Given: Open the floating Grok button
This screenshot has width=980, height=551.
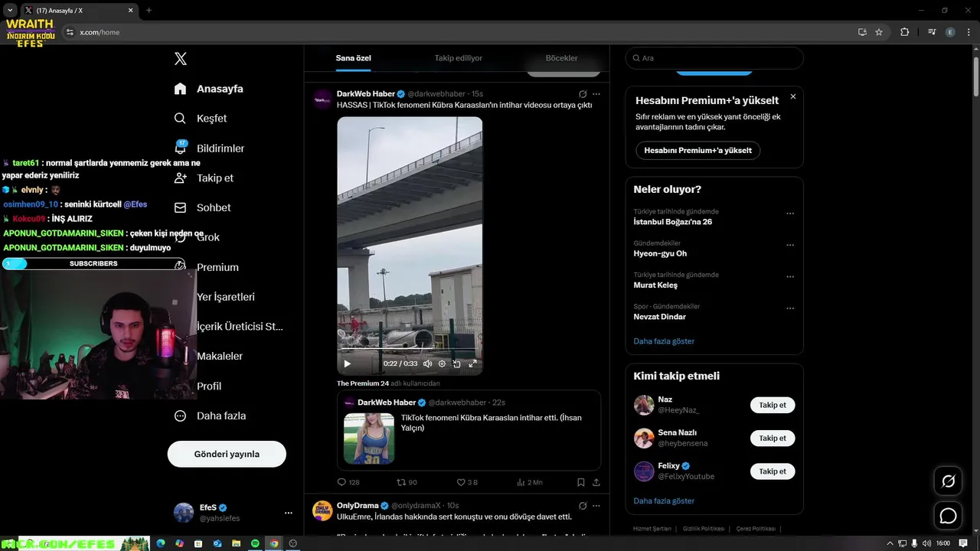Looking at the screenshot, I should (x=948, y=481).
